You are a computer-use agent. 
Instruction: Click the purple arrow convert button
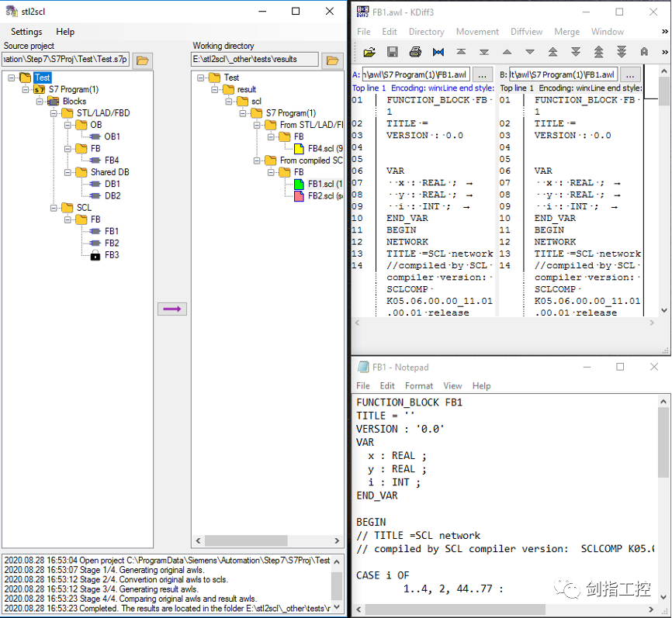pos(172,309)
